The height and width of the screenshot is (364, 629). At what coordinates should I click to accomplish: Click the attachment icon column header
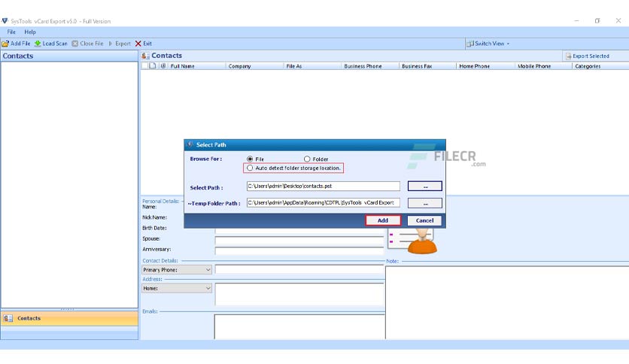pyautogui.click(x=163, y=65)
